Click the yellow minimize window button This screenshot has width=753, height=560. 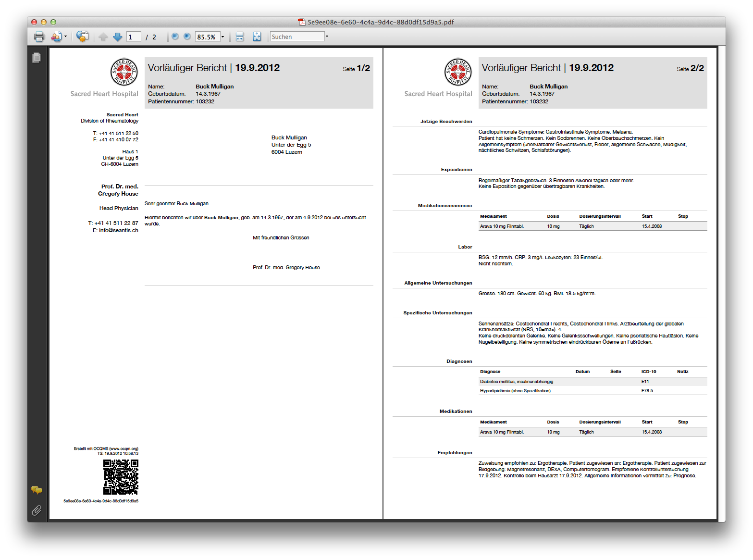click(x=44, y=22)
